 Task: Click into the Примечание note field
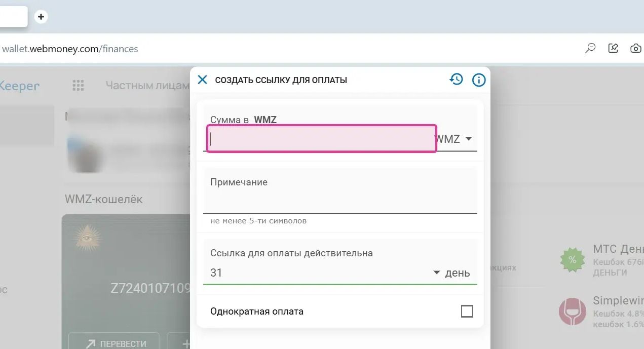click(x=339, y=201)
